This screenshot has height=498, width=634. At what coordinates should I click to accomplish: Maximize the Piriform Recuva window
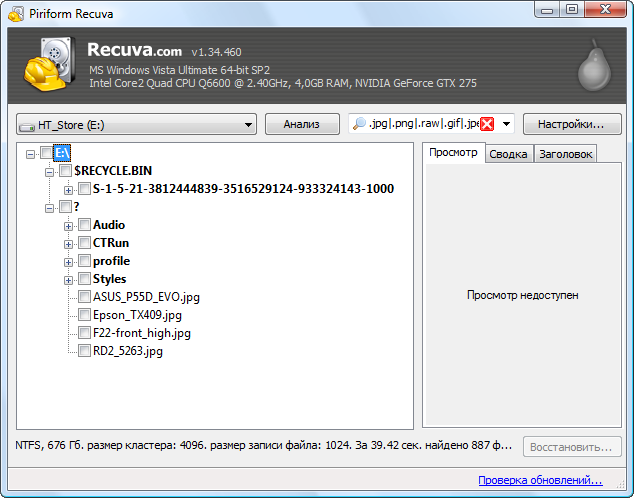point(572,10)
